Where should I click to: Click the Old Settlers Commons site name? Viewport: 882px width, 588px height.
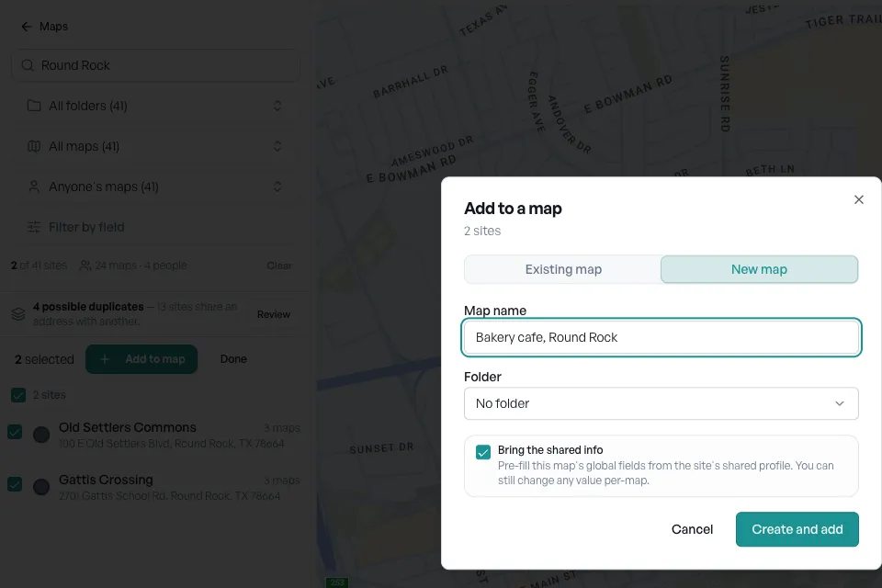tap(128, 427)
